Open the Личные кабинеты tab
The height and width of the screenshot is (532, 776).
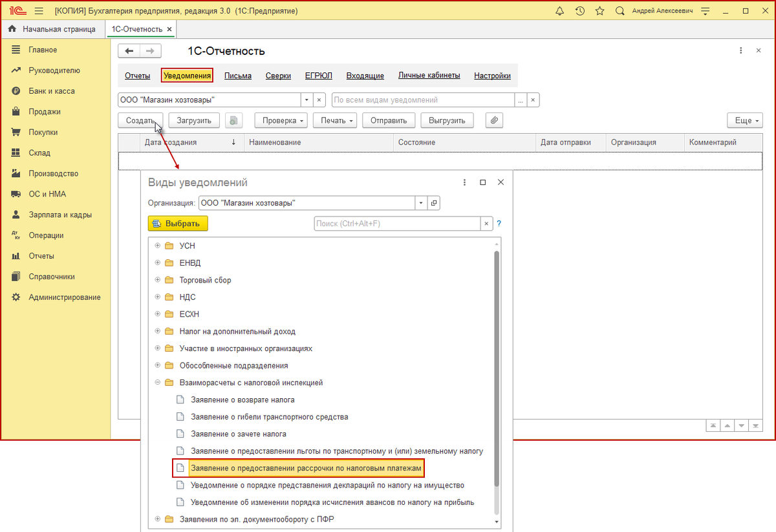pyautogui.click(x=429, y=76)
